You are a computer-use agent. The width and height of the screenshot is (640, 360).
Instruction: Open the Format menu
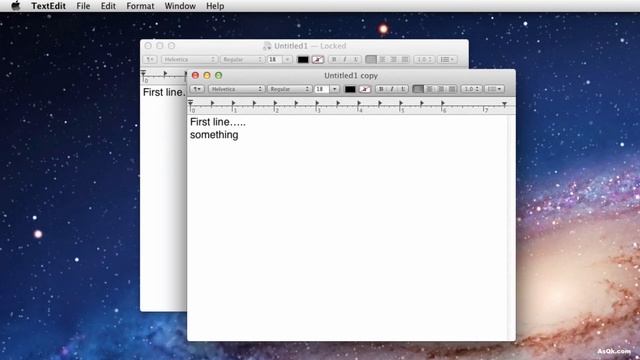[140, 6]
